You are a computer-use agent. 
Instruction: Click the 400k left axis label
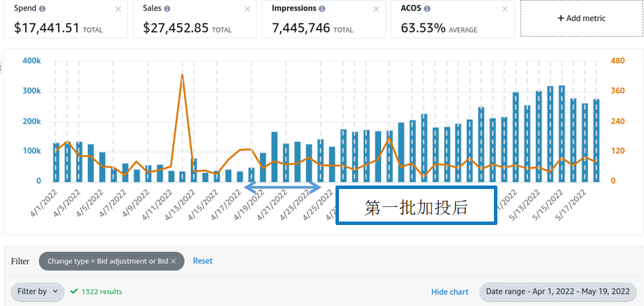32,61
